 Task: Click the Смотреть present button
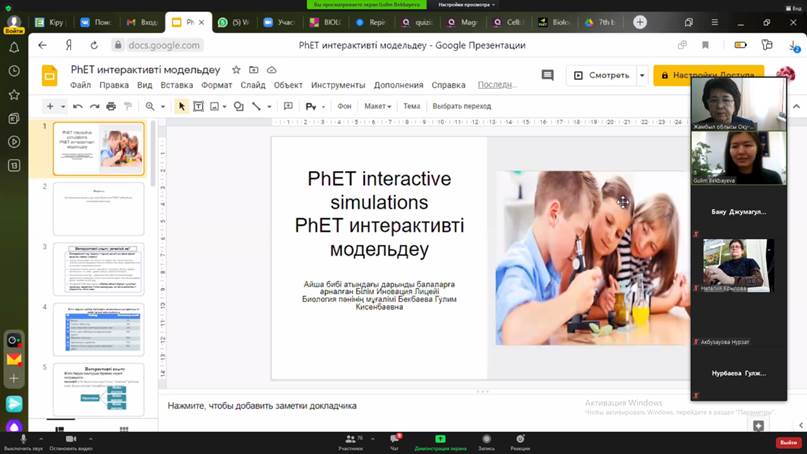click(602, 75)
